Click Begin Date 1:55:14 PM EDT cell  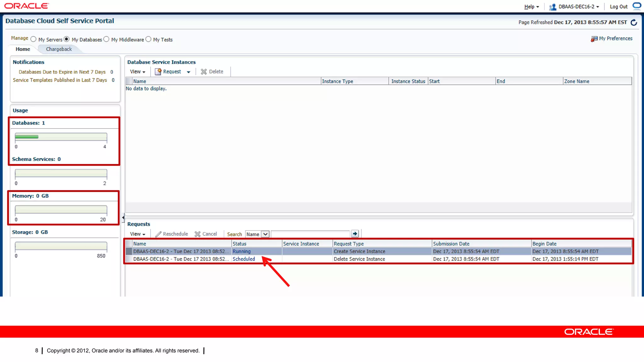pyautogui.click(x=581, y=259)
